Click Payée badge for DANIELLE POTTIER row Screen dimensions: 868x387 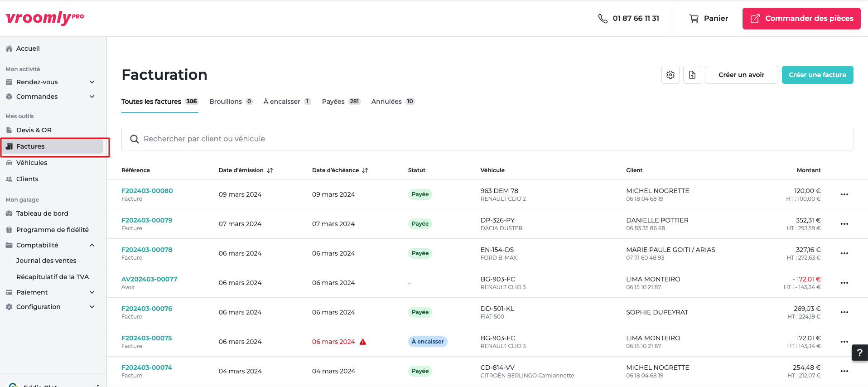click(x=420, y=224)
